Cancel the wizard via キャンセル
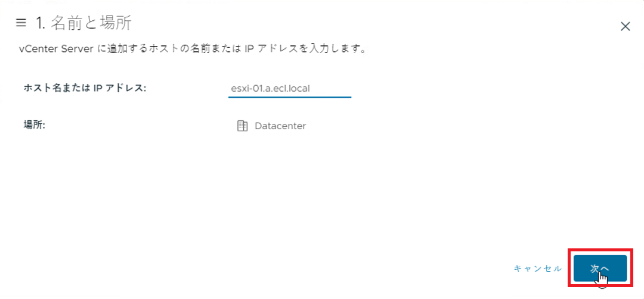This screenshot has height=299, width=644. 538,269
